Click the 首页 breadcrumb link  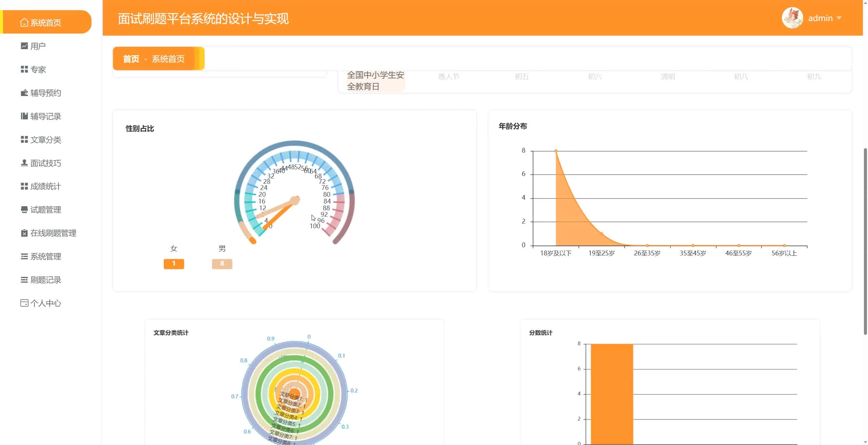point(131,59)
